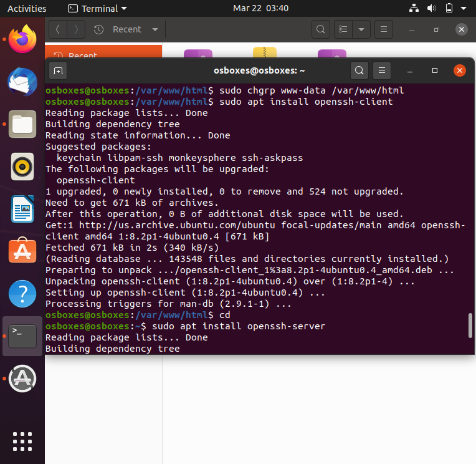Click the yellow archive file thumbnail in Files
Image resolution: width=476 pixels, height=464 pixels.
click(265, 52)
